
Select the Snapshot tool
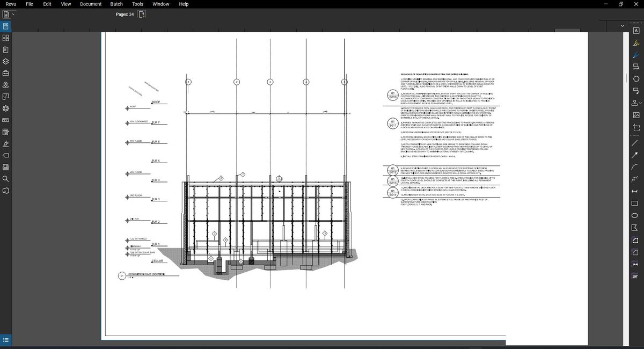click(x=636, y=127)
